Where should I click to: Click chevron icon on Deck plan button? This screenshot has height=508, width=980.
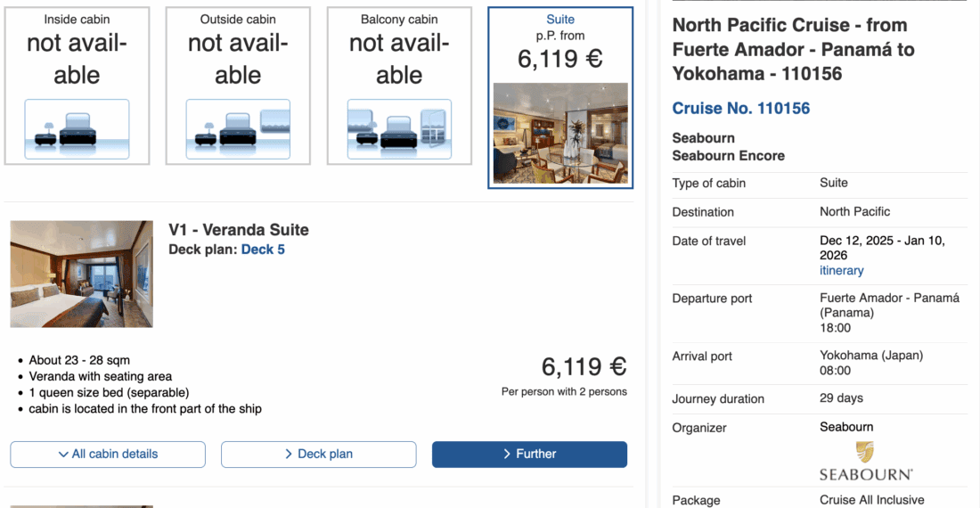click(x=289, y=454)
